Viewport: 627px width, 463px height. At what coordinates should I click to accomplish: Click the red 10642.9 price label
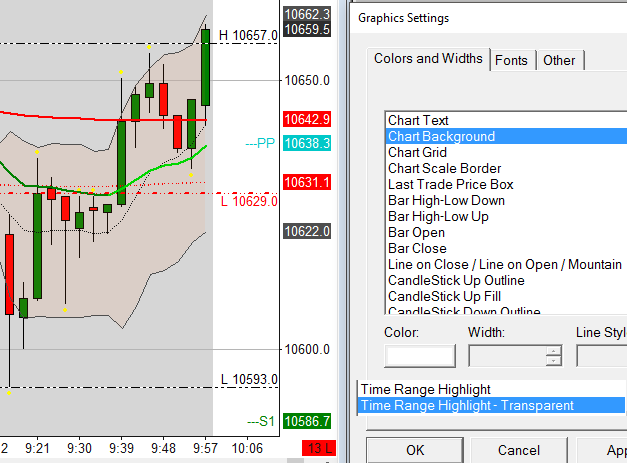pos(307,119)
